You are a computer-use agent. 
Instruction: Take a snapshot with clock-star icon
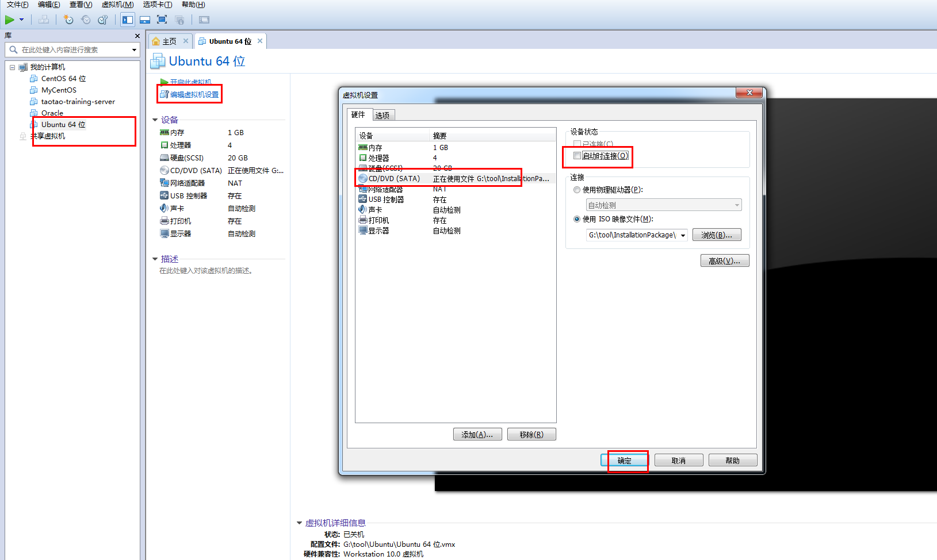pos(68,20)
